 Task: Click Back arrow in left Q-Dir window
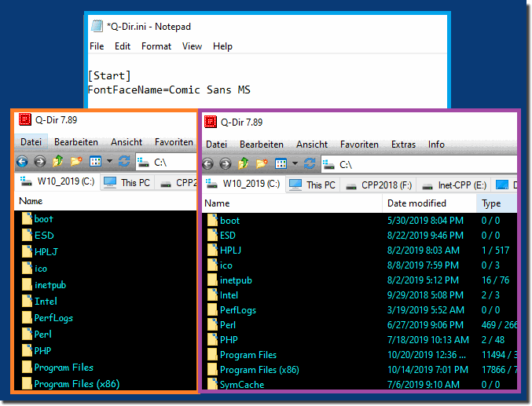[x=22, y=162]
